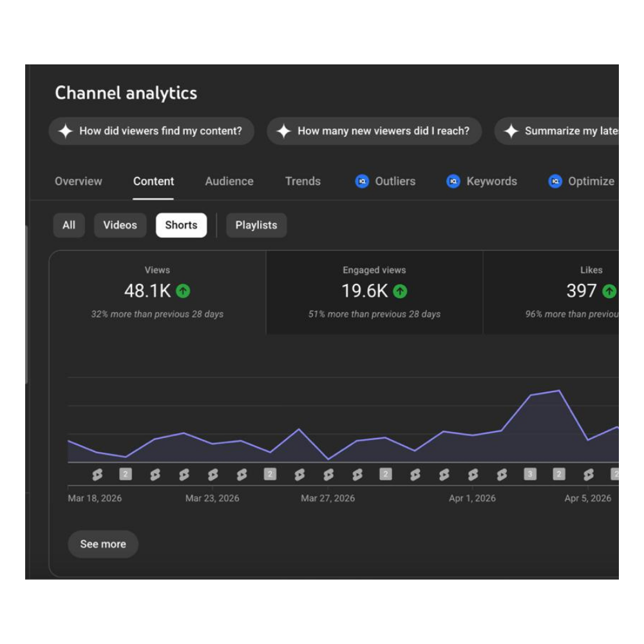Click the See more button
Screen dimensions: 644x644
pos(103,544)
